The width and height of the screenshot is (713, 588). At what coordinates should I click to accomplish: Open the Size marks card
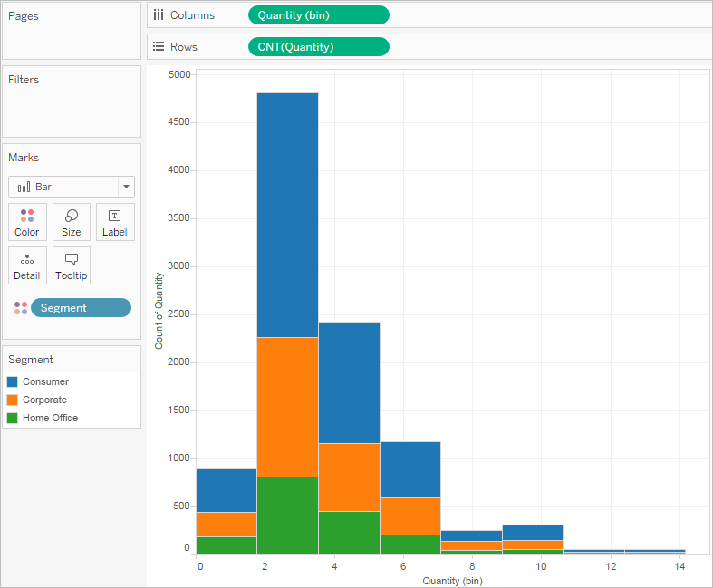click(x=72, y=222)
